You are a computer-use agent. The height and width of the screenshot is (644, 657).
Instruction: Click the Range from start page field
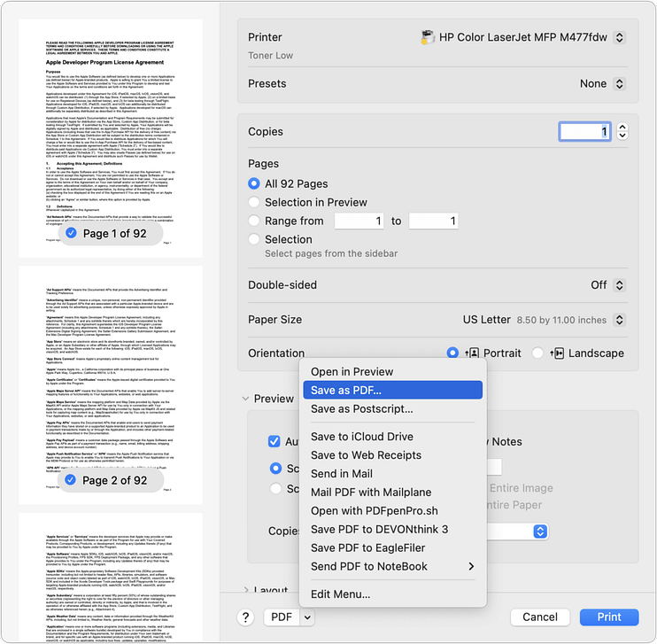pos(359,221)
